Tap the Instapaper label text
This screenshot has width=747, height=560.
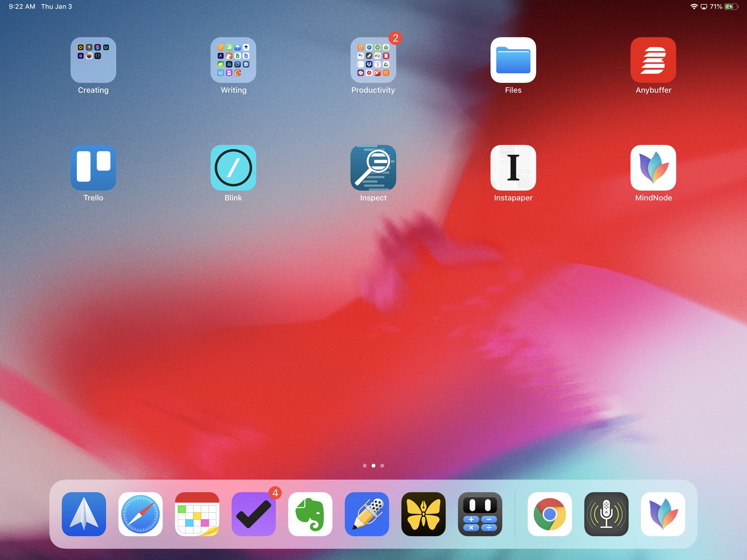tap(513, 198)
